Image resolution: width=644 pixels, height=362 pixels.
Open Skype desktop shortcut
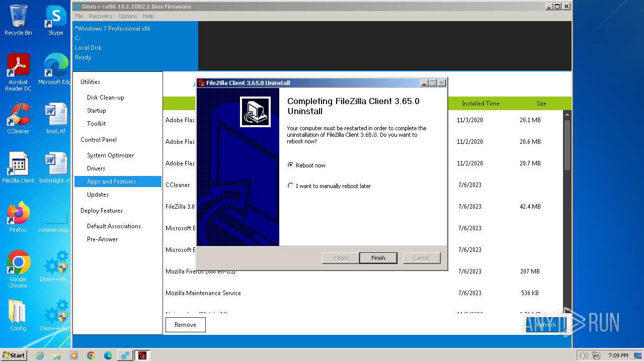coord(55,20)
